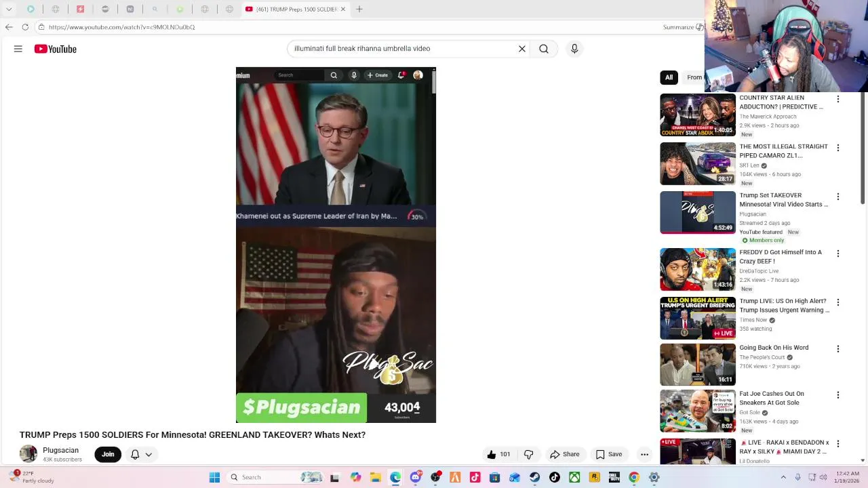The image size is (868, 488).
Task: Open TikTok from the taskbar
Action: click(x=555, y=477)
